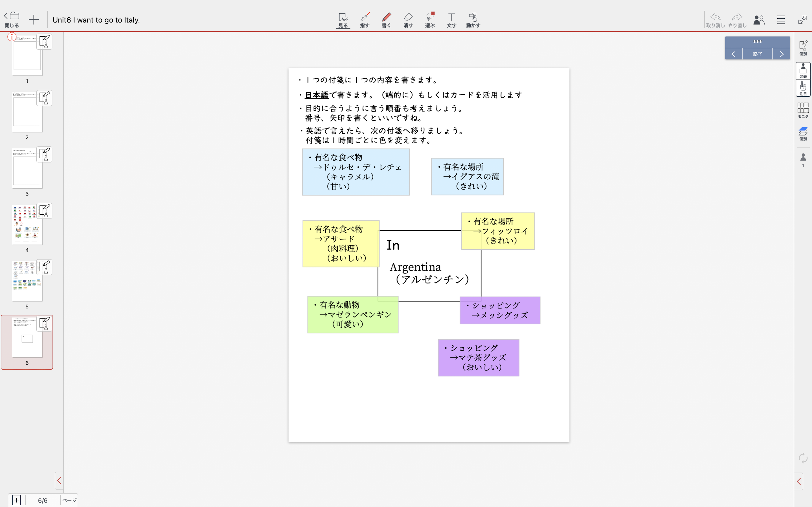This screenshot has width=812, height=507.
Task: Go to next item in presentation panel
Action: coord(782,54)
